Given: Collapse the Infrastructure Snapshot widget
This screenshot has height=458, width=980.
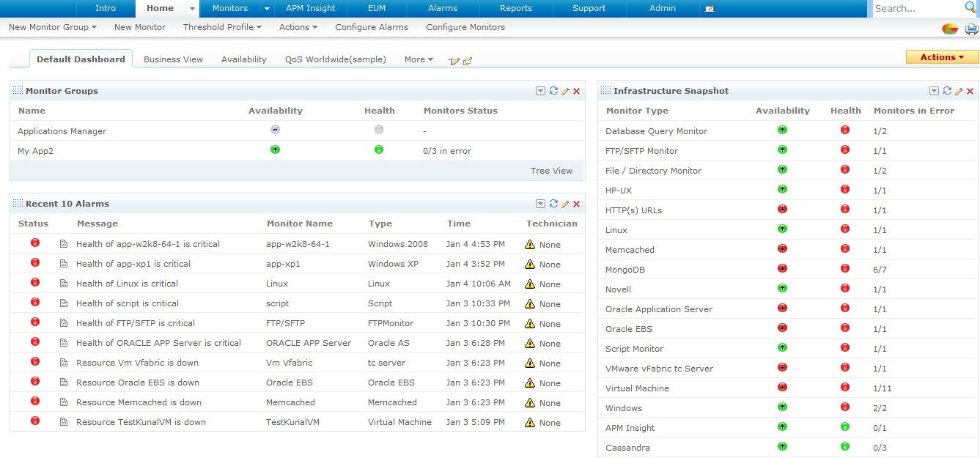Looking at the screenshot, I should (934, 91).
